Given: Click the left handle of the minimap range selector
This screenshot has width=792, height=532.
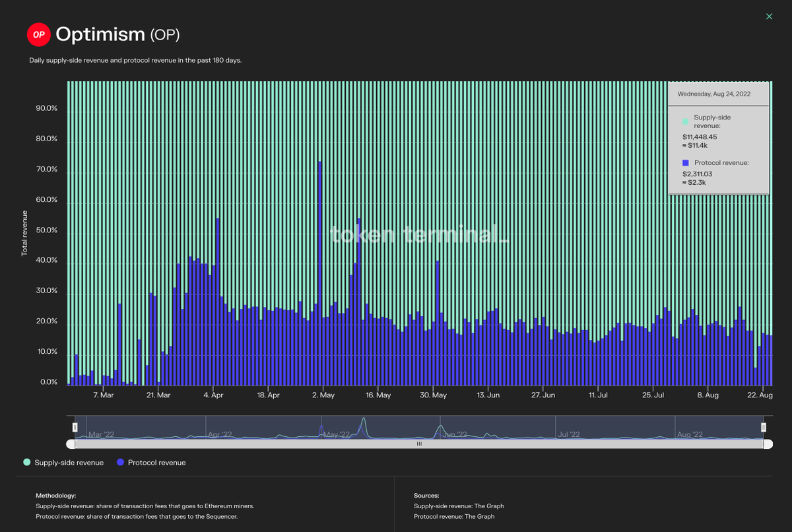Looking at the screenshot, I should pos(75,428).
